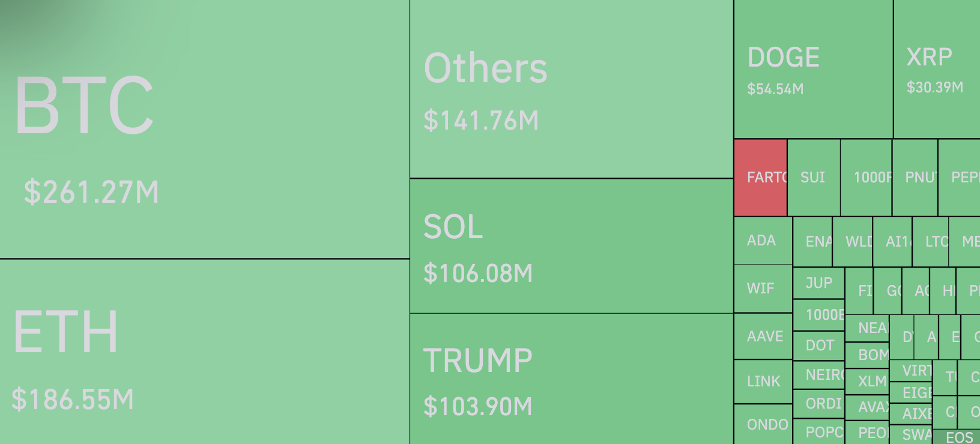Open the ADA tile

[763, 241]
